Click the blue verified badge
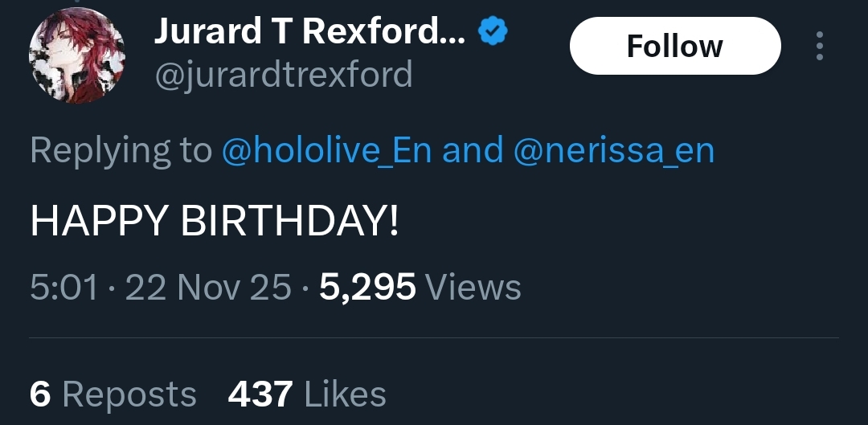 point(492,32)
